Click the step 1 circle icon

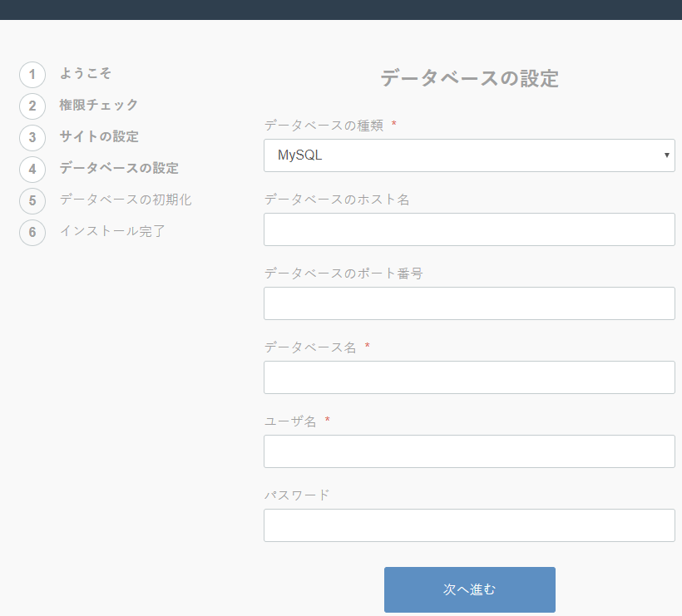(32, 75)
